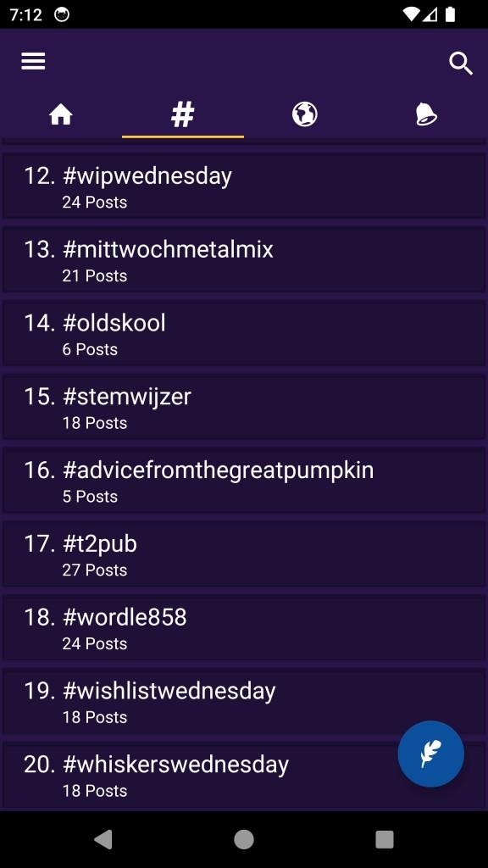Image resolution: width=488 pixels, height=868 pixels.
Task: Tap the search magnifier icon
Action: 460,64
